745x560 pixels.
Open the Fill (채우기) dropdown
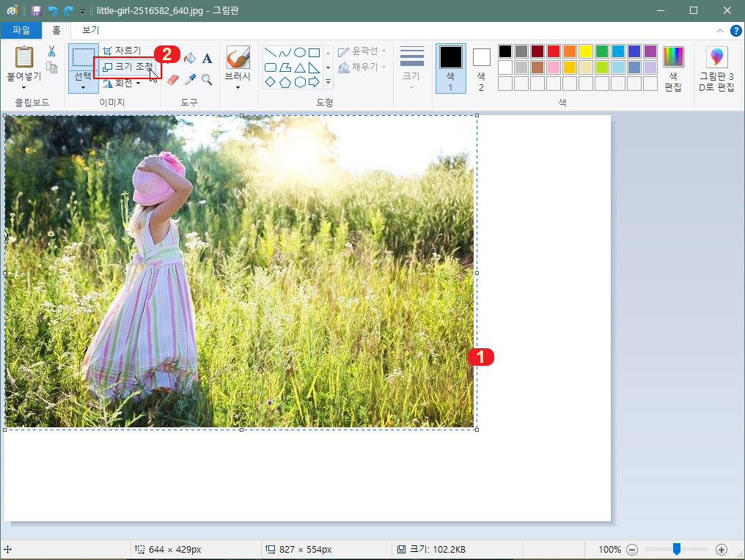362,67
